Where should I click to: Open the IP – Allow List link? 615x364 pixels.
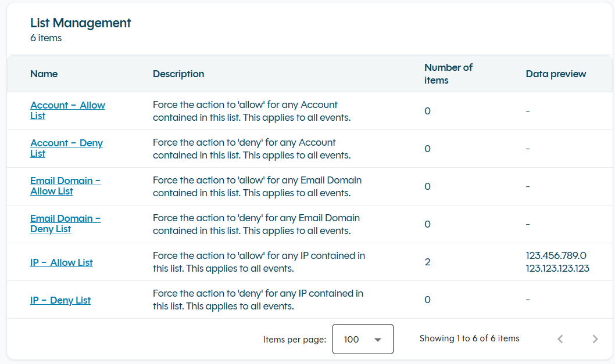pyautogui.click(x=61, y=262)
